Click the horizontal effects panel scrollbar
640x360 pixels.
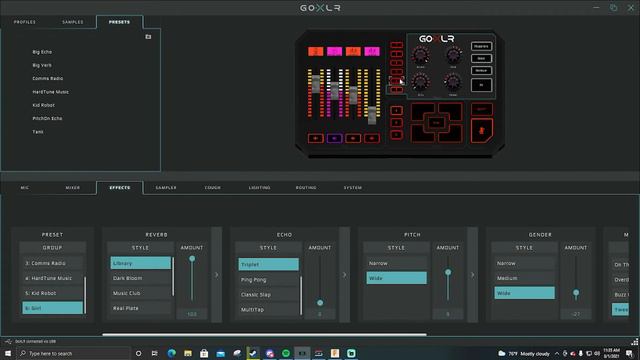point(264,335)
